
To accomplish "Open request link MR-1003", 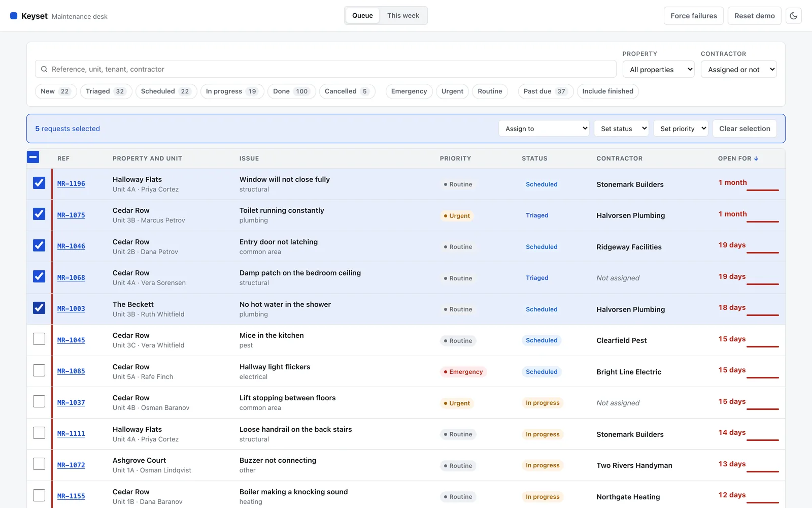I will point(71,309).
